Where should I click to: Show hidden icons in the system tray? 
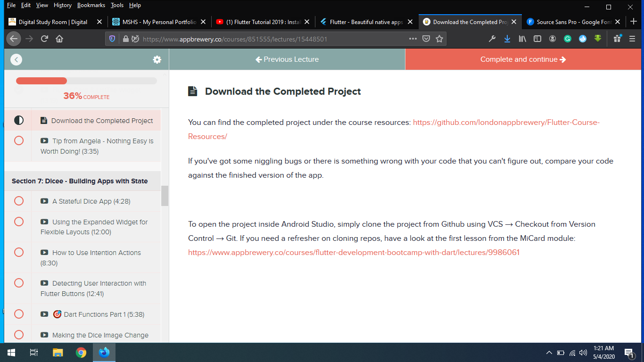click(x=549, y=353)
